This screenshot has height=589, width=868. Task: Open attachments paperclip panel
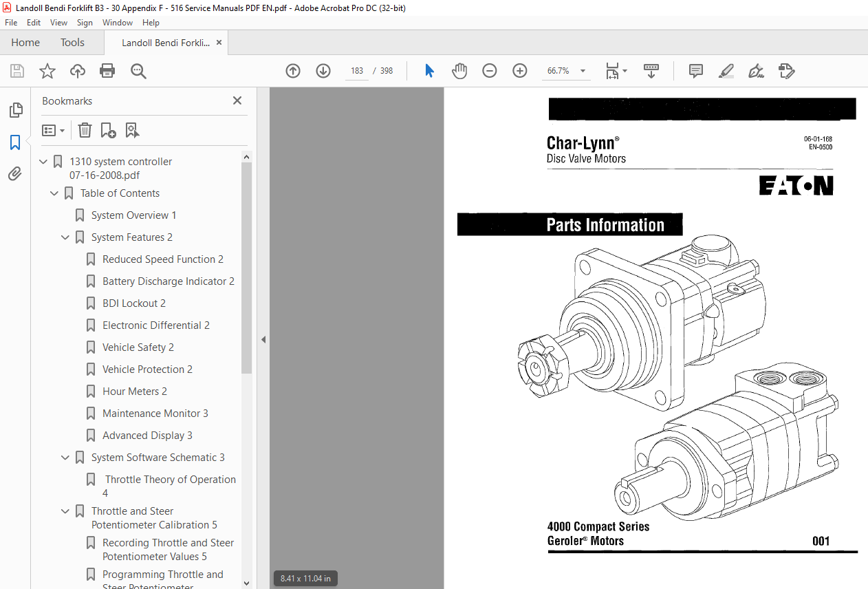(x=15, y=174)
